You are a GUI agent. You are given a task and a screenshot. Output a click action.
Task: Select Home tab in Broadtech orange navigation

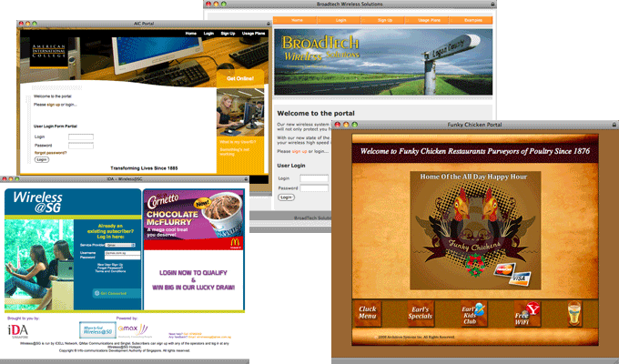coord(295,20)
